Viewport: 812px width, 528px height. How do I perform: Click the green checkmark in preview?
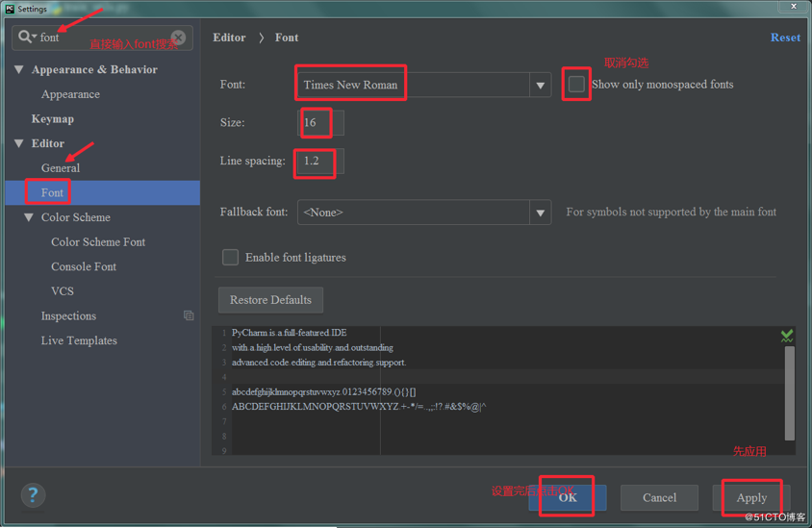point(787,336)
